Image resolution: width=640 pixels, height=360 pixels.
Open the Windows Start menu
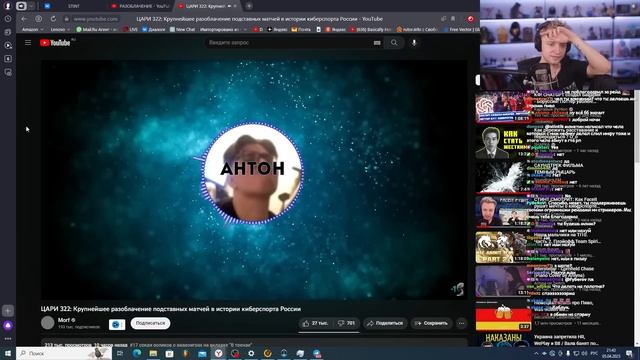8,353
